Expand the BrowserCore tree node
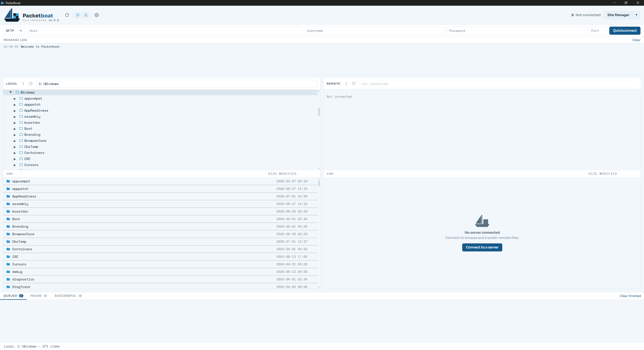The image size is (644, 350). [x=15, y=141]
